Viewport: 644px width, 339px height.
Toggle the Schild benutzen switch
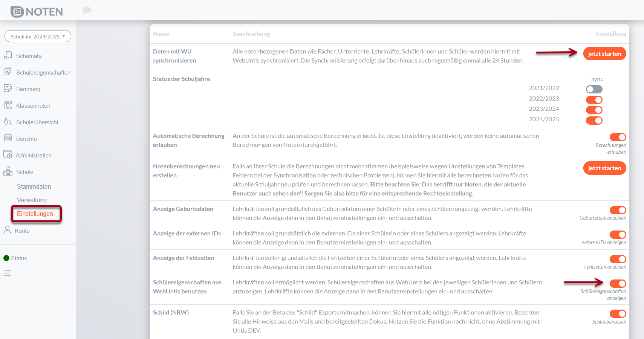coord(618,314)
